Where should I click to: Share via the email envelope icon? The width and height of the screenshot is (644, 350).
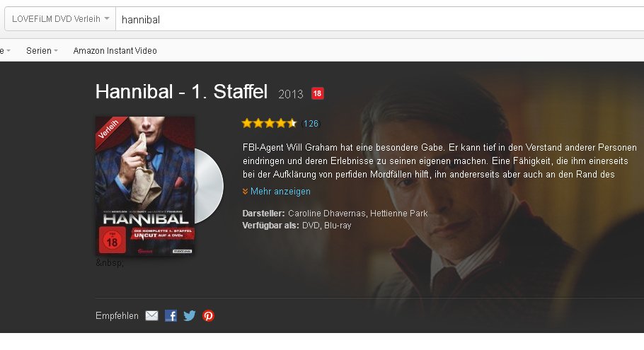151,315
